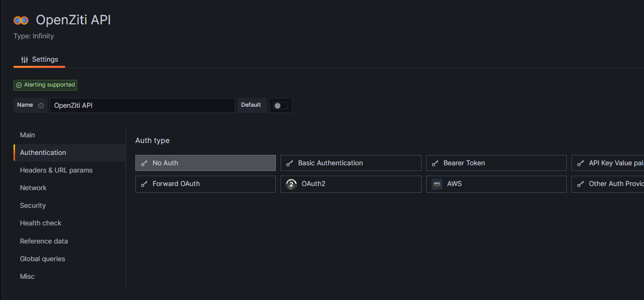Image resolution: width=644 pixels, height=300 pixels.
Task: Click the OAuth2 circular badge icon
Action: (x=291, y=183)
